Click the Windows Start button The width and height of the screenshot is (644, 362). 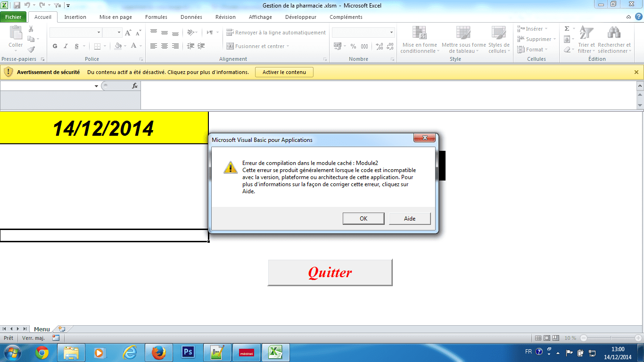coord(11,352)
